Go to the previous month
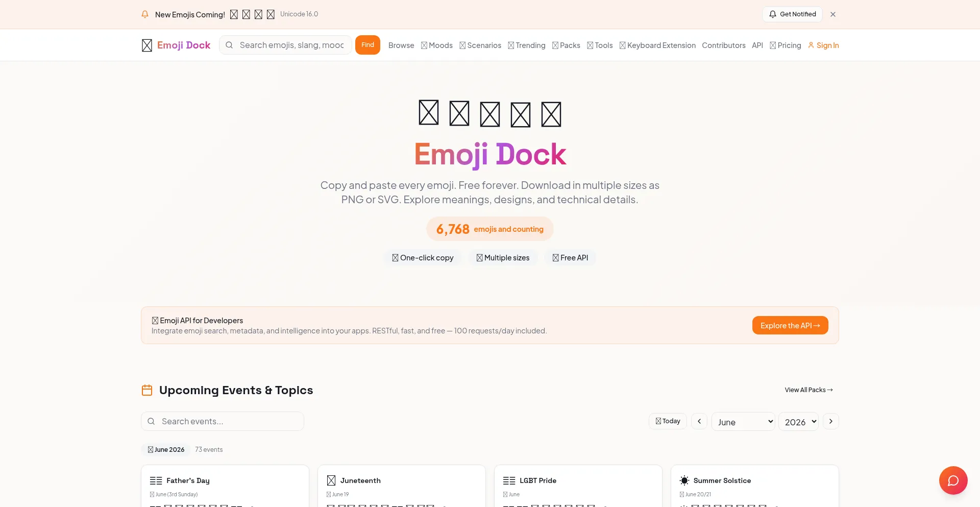 (699, 421)
